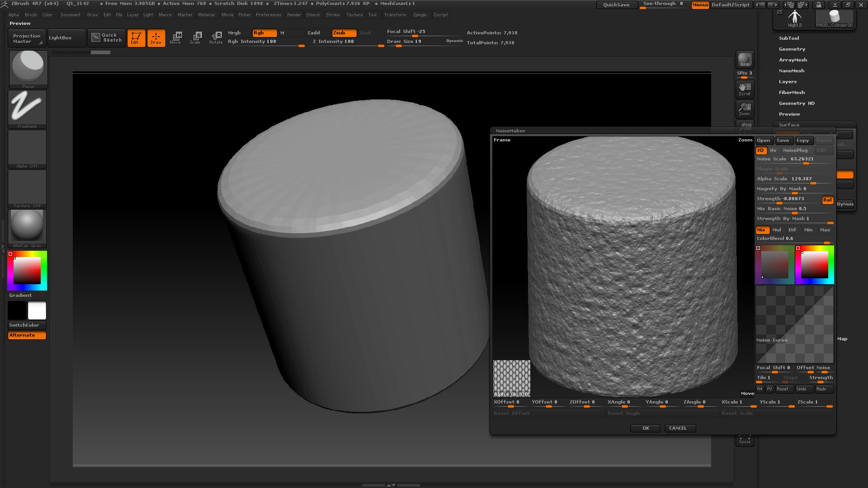Click the MatCap Gray material thumbnail
868x488 pixels.
coord(27,228)
